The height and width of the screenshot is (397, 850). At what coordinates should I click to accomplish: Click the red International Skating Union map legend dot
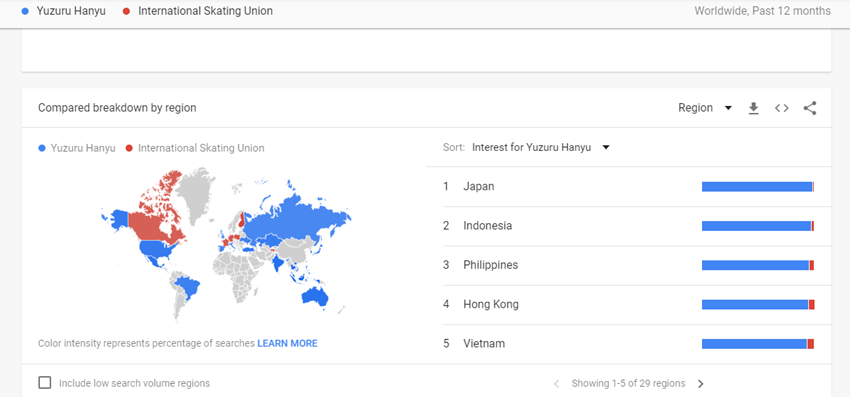[x=128, y=148]
